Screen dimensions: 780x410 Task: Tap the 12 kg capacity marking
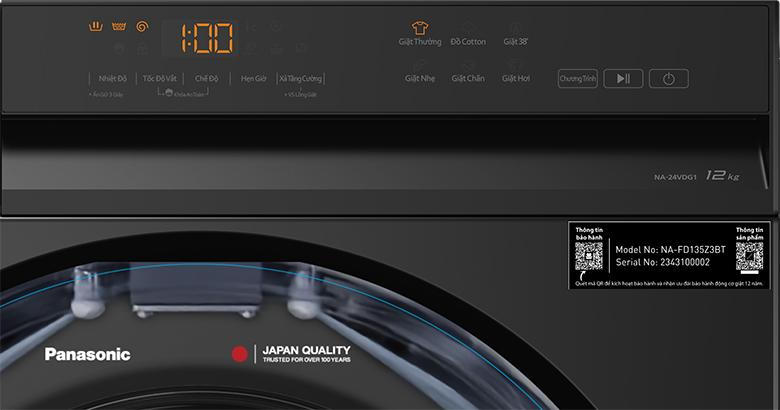[722, 176]
